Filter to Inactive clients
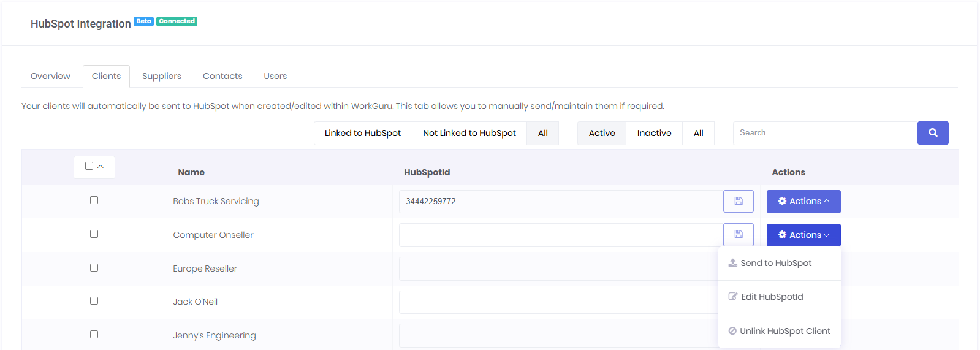 click(654, 133)
